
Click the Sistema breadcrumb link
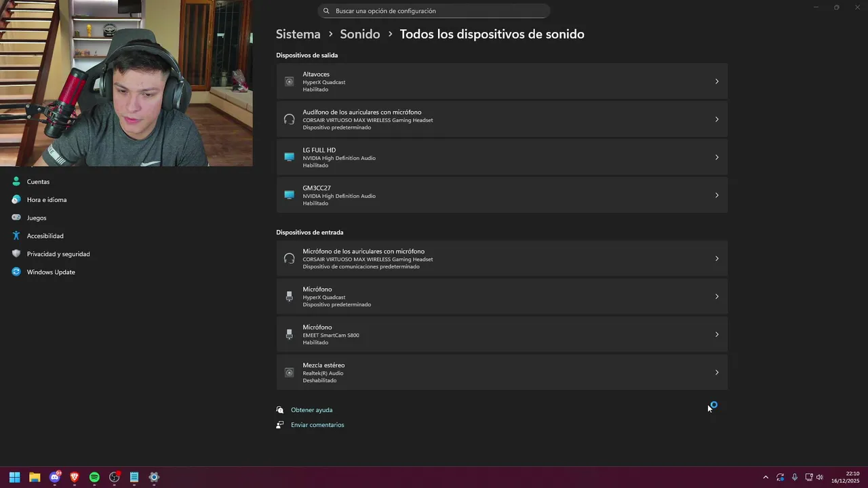point(298,34)
